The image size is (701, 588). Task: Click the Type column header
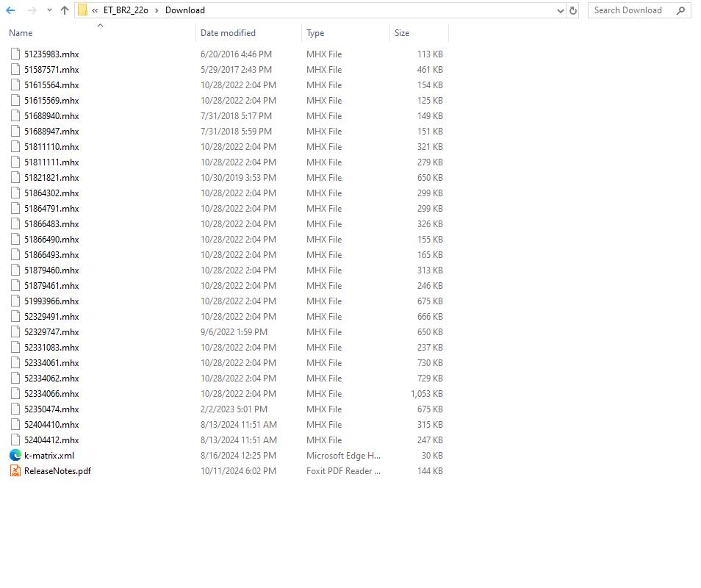coord(314,33)
